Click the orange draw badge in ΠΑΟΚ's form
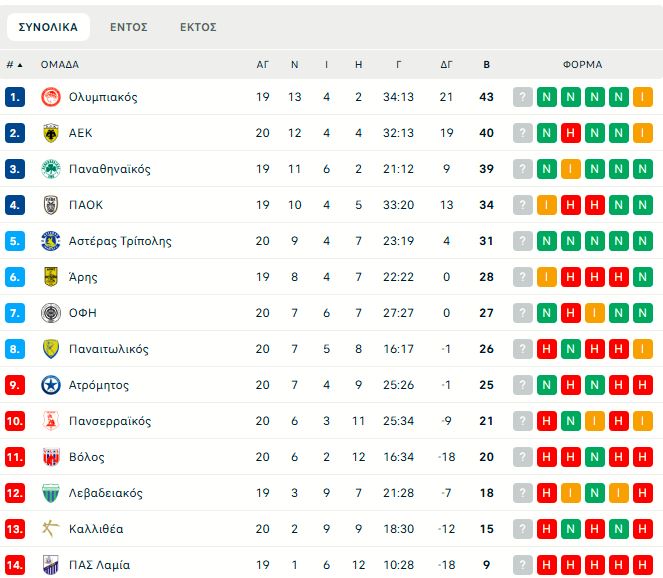Image resolution: width=663 pixels, height=578 pixels. 547,205
